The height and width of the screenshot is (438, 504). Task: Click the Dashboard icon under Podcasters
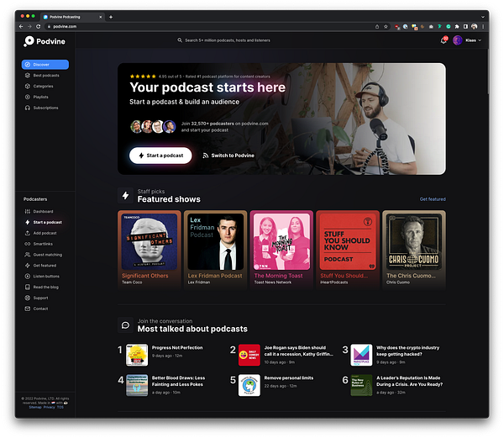[28, 211]
